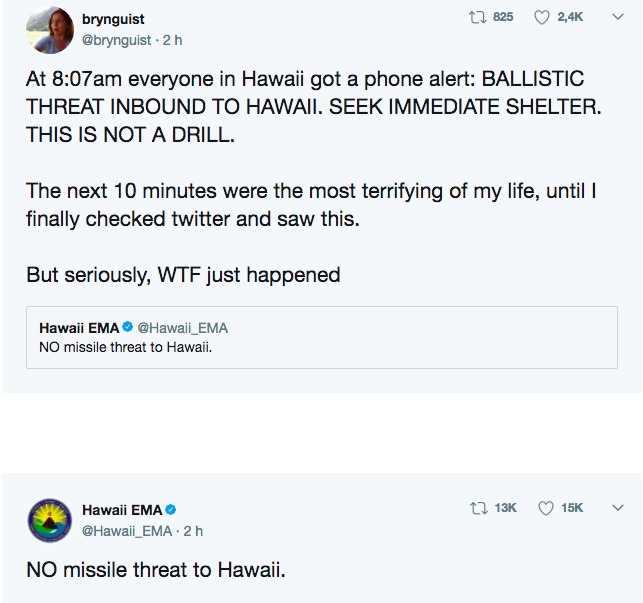Screen dimensions: 643x603
Task: Open the 2 h timestamp on brynguist's tweet
Action: coord(172,40)
